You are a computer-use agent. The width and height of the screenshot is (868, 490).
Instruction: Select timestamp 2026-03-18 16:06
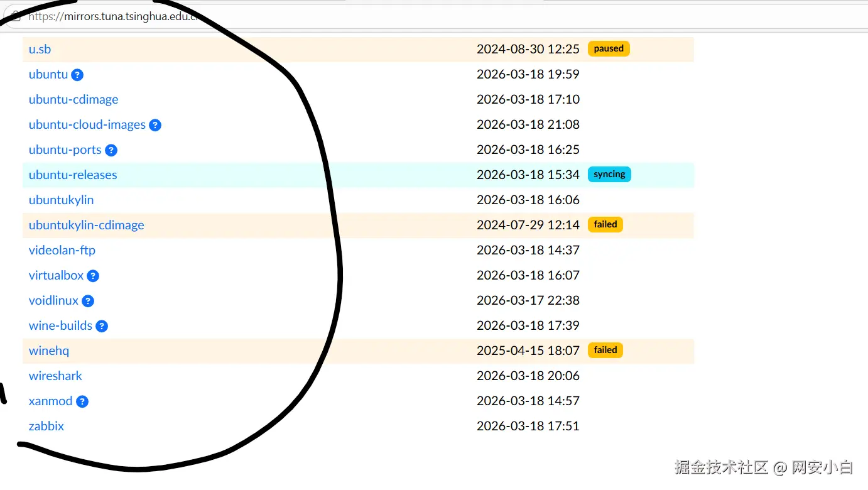(x=528, y=200)
